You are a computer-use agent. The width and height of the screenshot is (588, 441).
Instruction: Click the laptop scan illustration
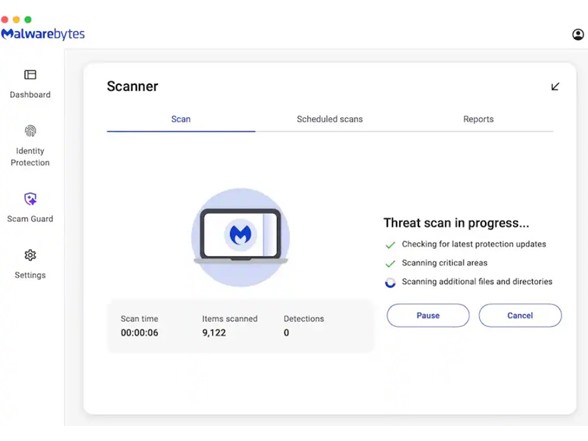(x=240, y=237)
